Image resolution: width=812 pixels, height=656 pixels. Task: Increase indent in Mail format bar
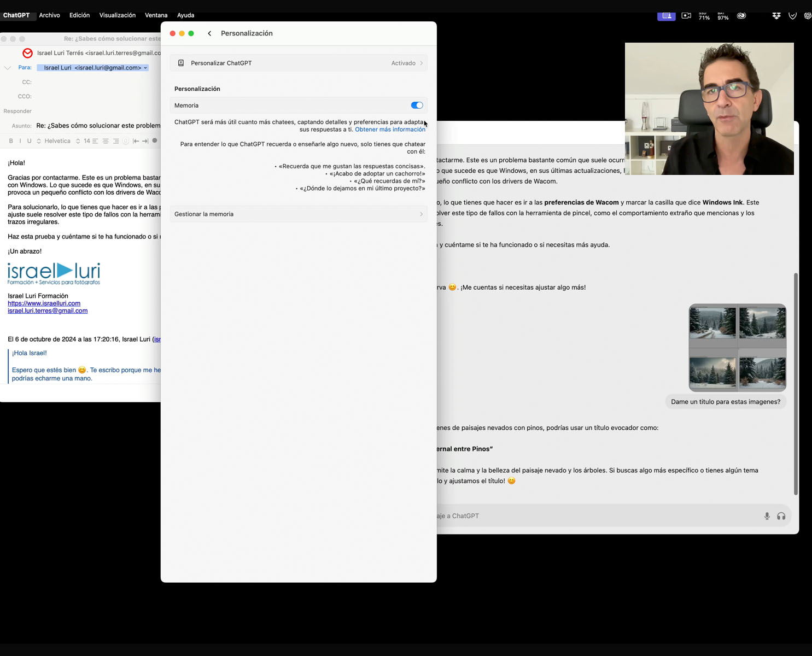click(145, 141)
